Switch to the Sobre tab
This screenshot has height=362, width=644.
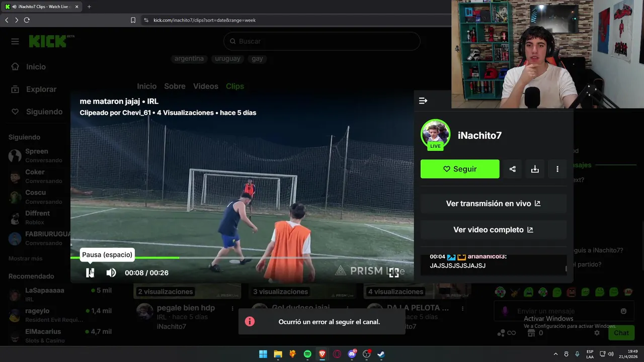175,86
